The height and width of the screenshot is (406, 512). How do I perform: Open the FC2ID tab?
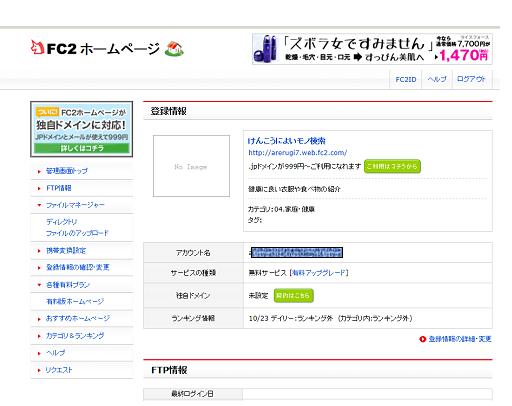tap(406, 79)
